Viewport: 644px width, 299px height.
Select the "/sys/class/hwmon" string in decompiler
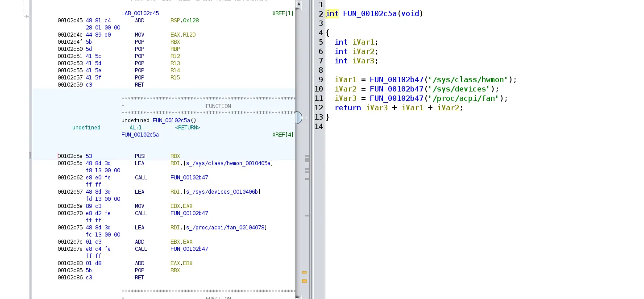click(x=468, y=79)
